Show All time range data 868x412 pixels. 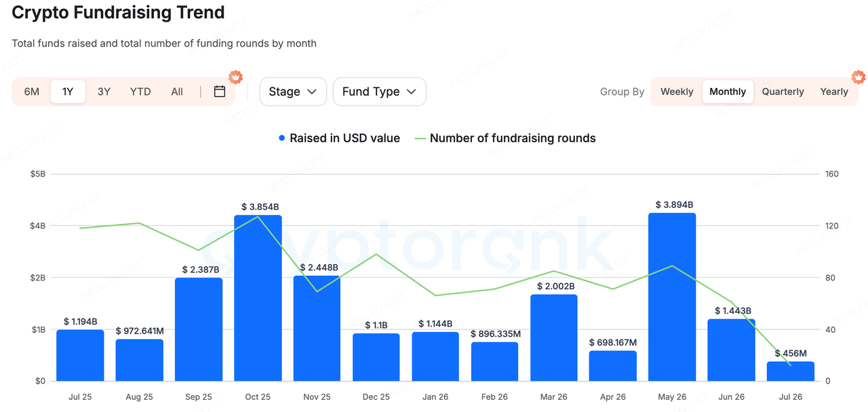click(x=177, y=91)
